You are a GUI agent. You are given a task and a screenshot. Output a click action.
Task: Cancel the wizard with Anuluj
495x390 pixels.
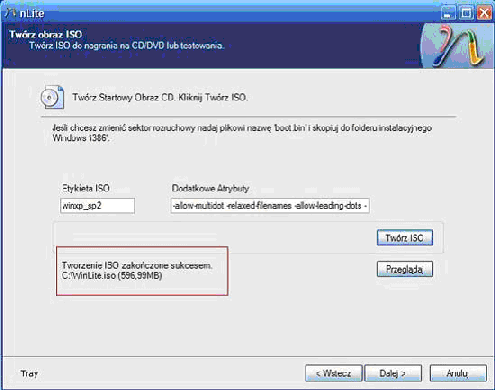[458, 373]
